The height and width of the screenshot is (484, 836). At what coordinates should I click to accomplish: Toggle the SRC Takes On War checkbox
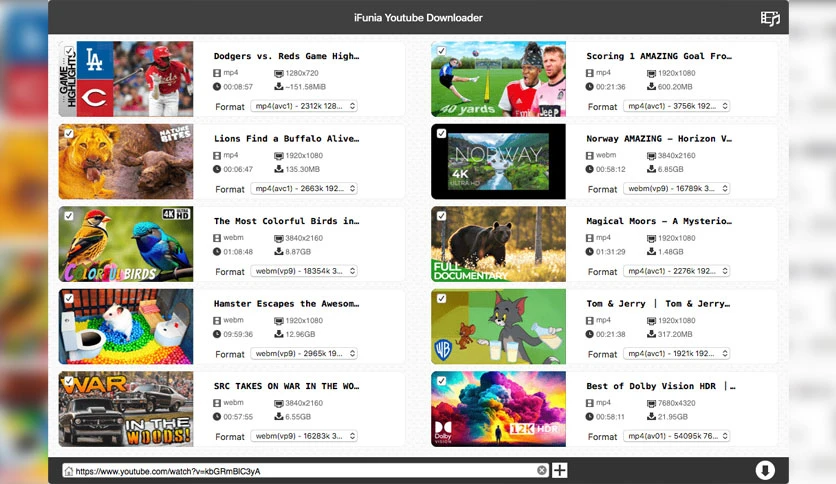[x=69, y=381]
